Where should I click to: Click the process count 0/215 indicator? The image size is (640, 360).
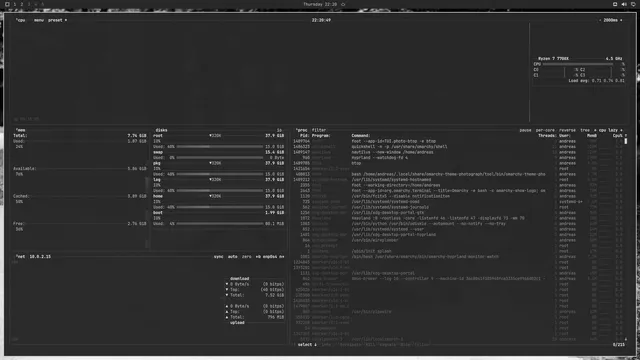(x=618, y=345)
